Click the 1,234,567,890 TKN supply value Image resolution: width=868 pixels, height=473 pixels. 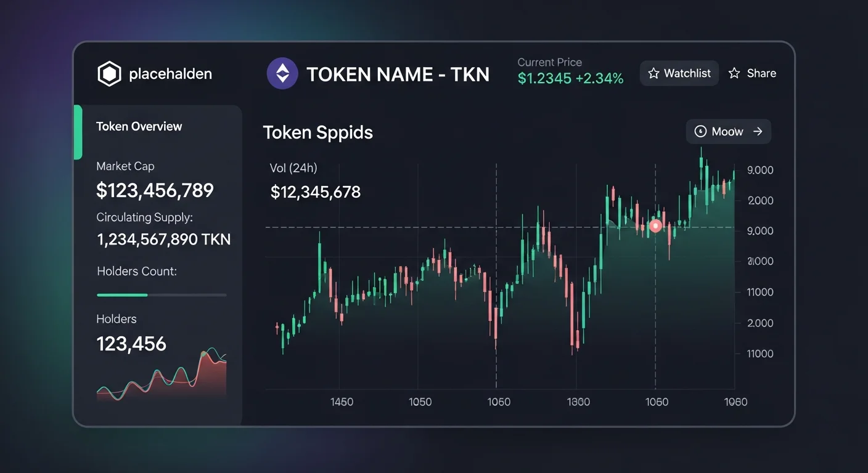click(164, 240)
